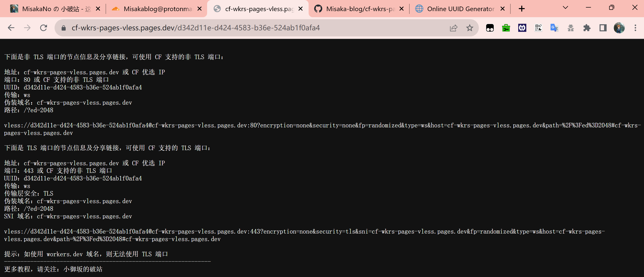Viewport: 644px width, 277px height.
Task: View site info via the lock icon
Action: pyautogui.click(x=64, y=28)
